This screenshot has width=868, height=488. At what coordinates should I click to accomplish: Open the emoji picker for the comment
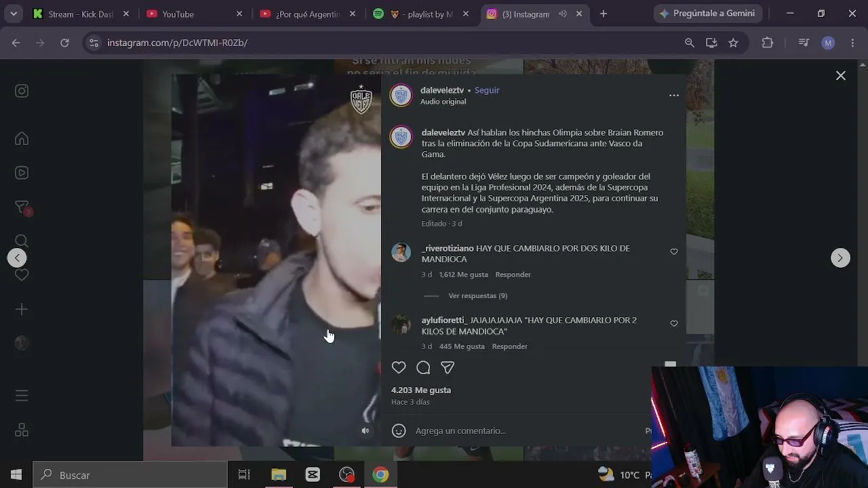[x=399, y=430]
